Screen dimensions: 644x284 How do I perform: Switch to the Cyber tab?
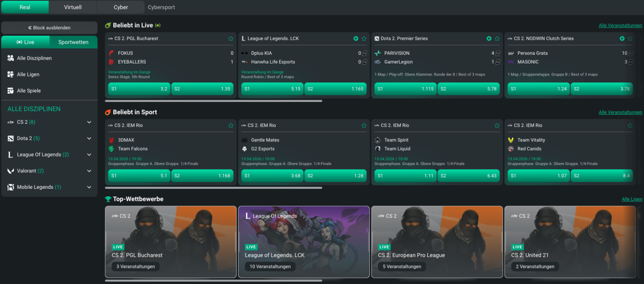121,7
